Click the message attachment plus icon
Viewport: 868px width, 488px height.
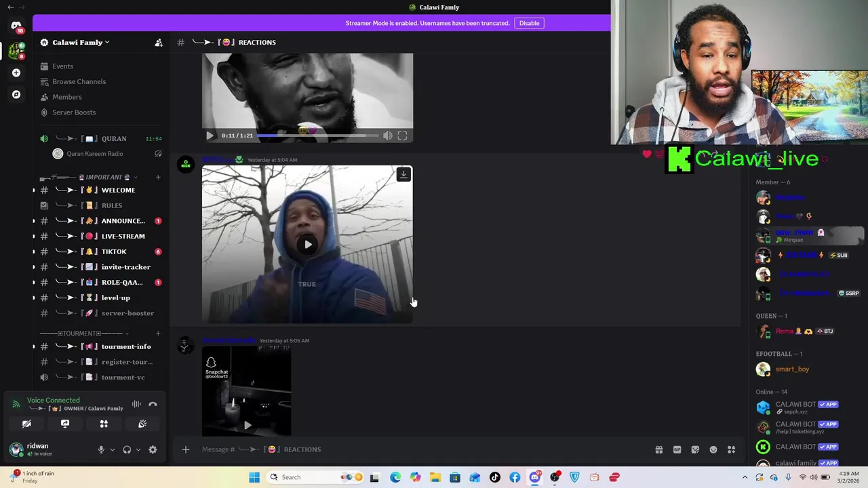(x=185, y=449)
